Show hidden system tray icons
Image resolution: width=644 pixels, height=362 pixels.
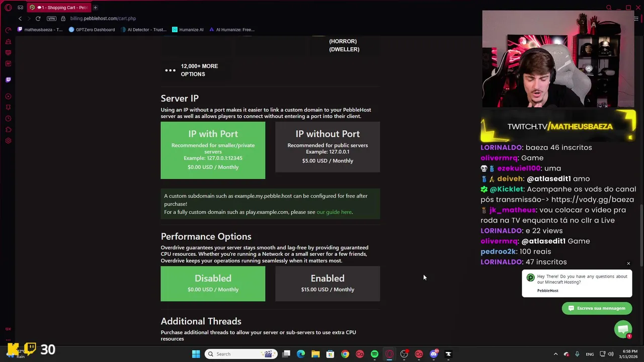(x=555, y=354)
